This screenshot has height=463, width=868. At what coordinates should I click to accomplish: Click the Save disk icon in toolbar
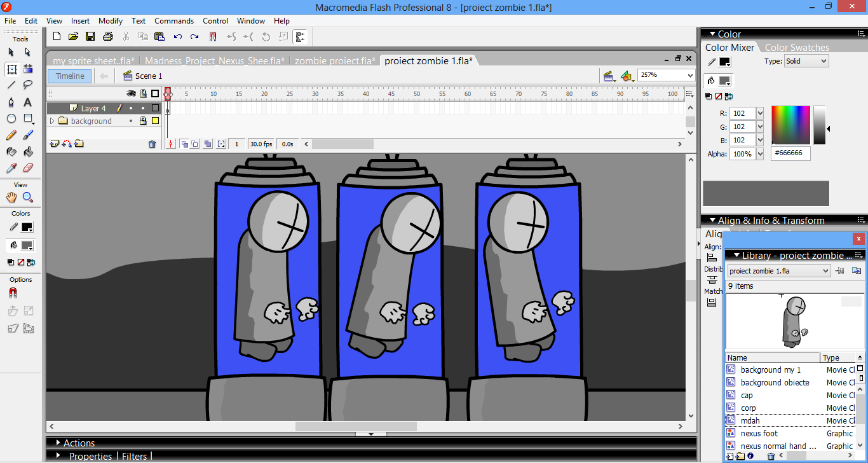point(90,36)
